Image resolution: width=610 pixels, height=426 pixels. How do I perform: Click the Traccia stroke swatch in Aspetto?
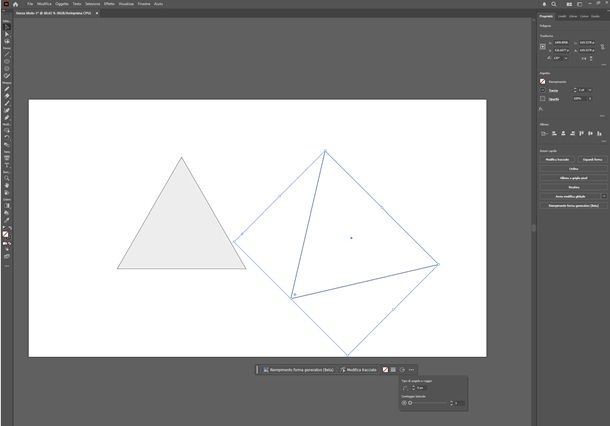point(542,90)
